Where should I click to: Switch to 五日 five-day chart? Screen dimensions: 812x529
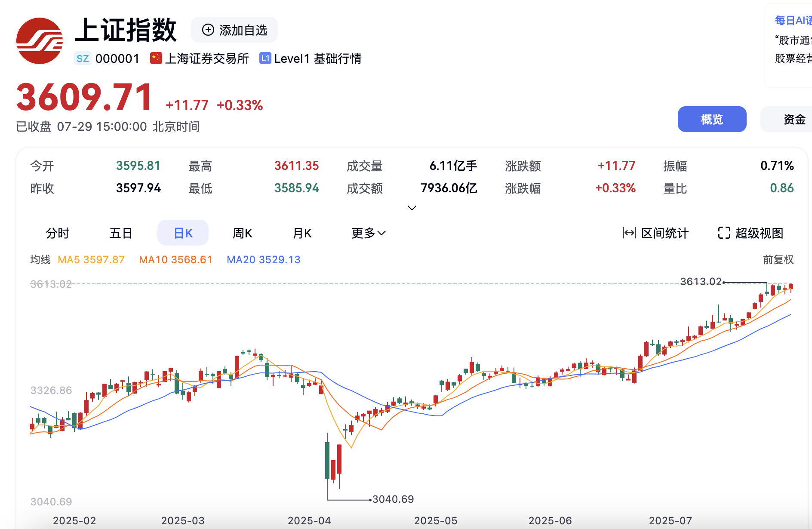pyautogui.click(x=121, y=233)
